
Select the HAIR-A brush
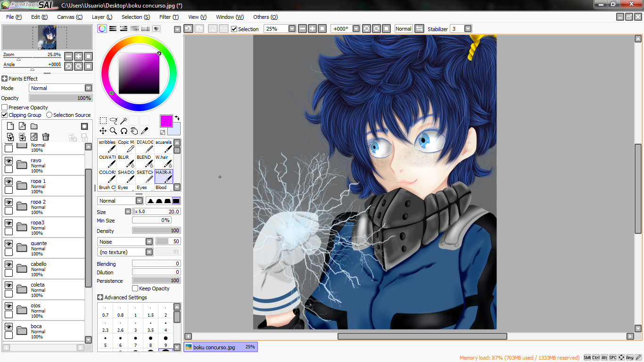click(x=164, y=176)
